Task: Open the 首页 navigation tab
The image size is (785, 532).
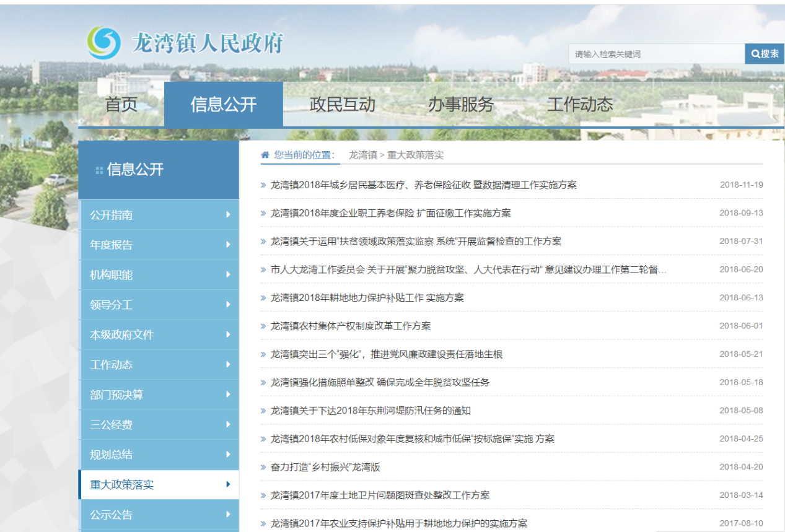Action: [x=121, y=105]
